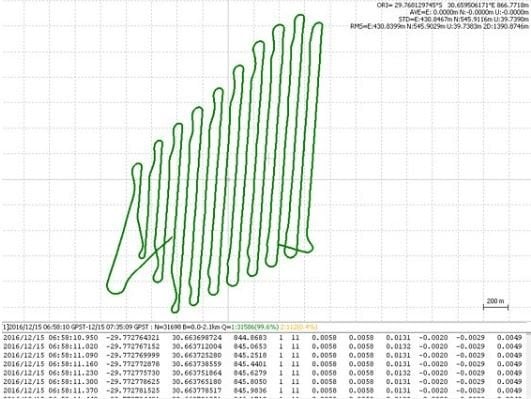531x399 pixels.
Task: Select the row at 06:58:11.230
Action: pos(264,373)
